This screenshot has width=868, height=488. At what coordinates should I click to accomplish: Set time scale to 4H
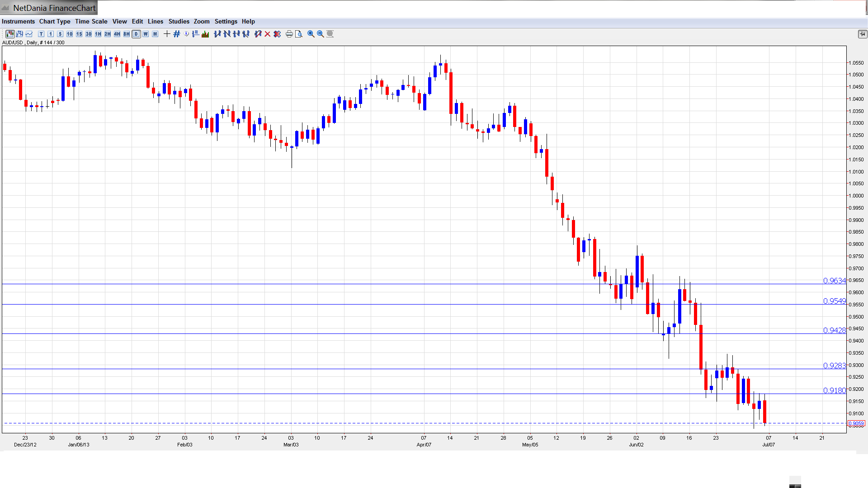[x=117, y=34]
